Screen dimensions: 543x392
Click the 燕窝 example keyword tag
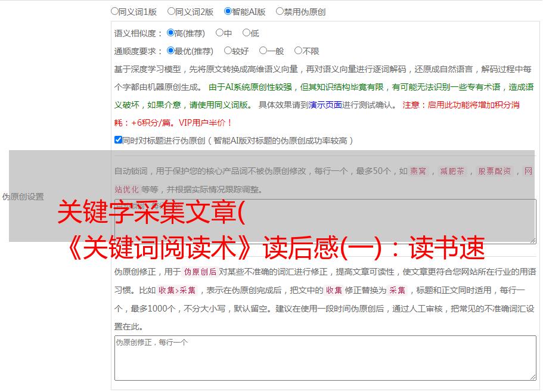(x=418, y=171)
